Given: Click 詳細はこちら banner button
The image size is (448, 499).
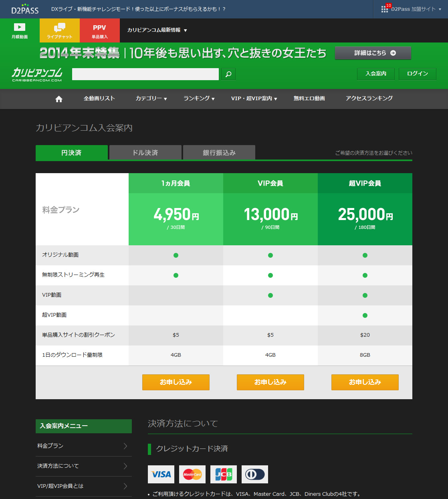Looking at the screenshot, I should [373, 53].
